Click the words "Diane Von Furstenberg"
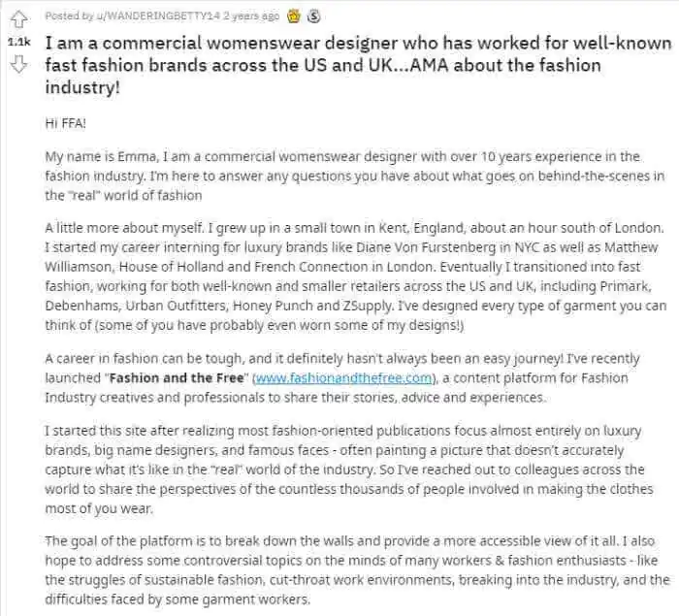Viewport: 679px width, 616px height. click(x=426, y=247)
